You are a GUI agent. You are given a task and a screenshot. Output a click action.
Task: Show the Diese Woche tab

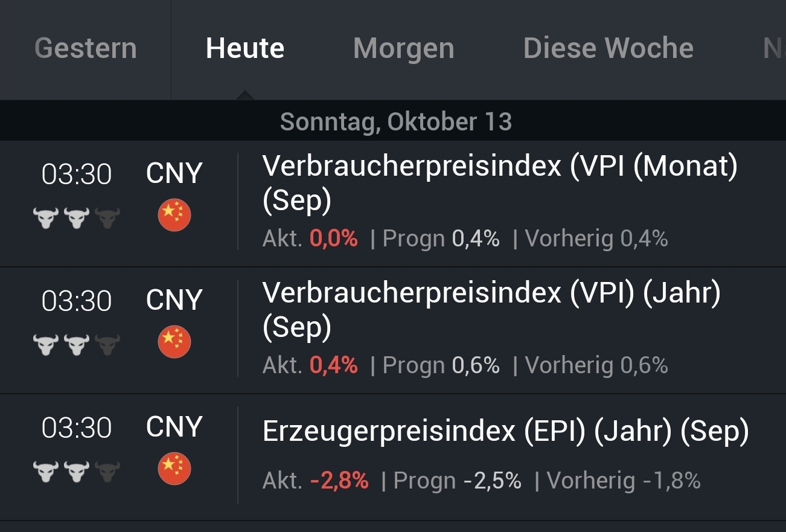click(x=609, y=48)
